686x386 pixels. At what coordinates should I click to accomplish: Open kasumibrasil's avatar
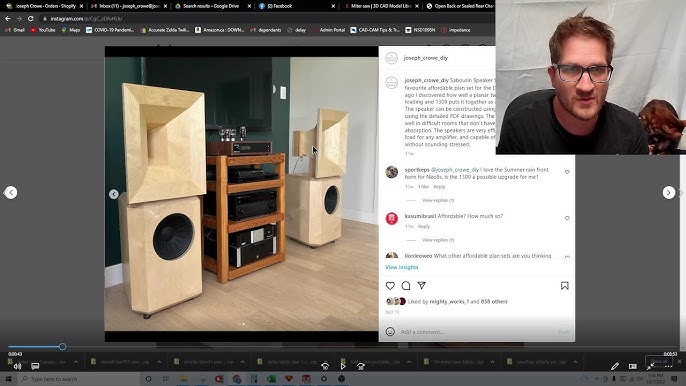point(392,218)
